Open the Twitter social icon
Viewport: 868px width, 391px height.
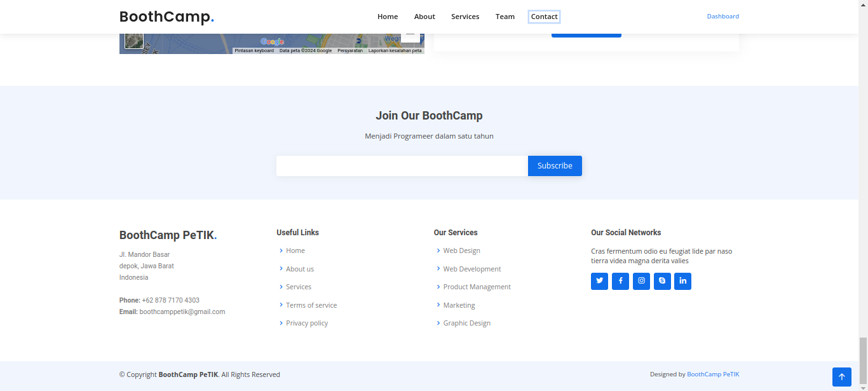click(599, 281)
